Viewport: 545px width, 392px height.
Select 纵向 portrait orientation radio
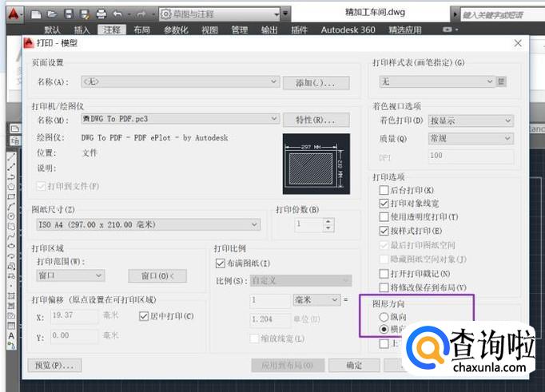[384, 317]
